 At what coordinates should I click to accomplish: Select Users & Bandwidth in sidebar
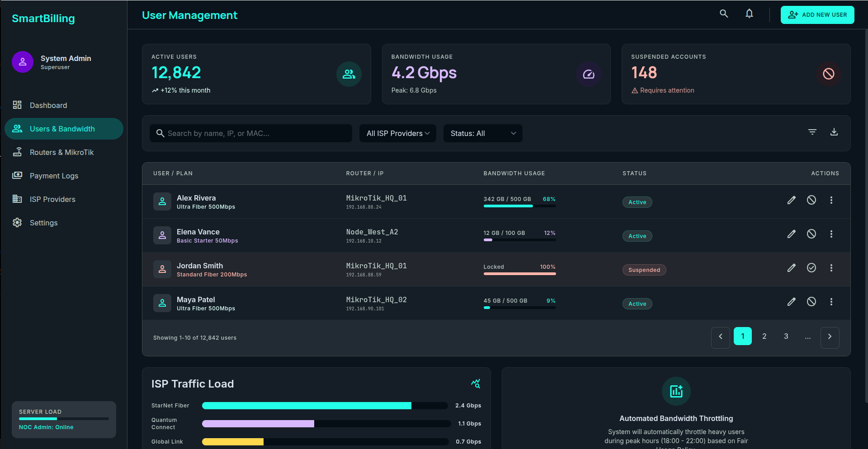click(x=64, y=129)
